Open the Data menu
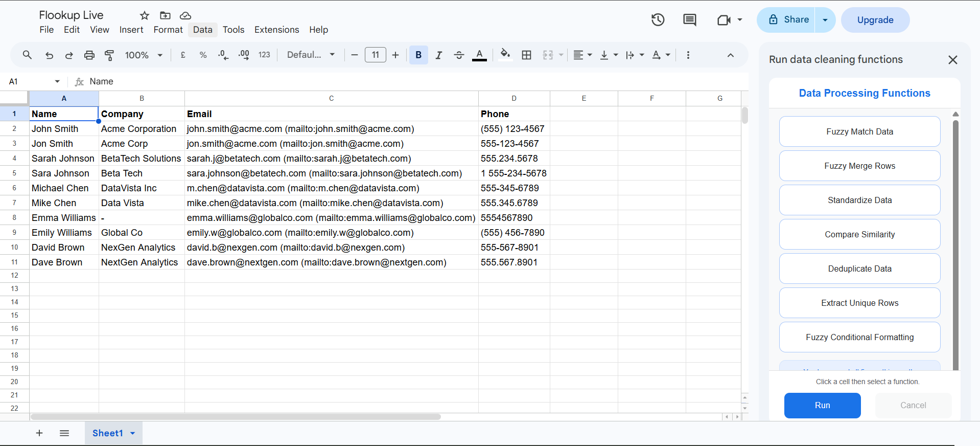The image size is (980, 446). tap(203, 30)
